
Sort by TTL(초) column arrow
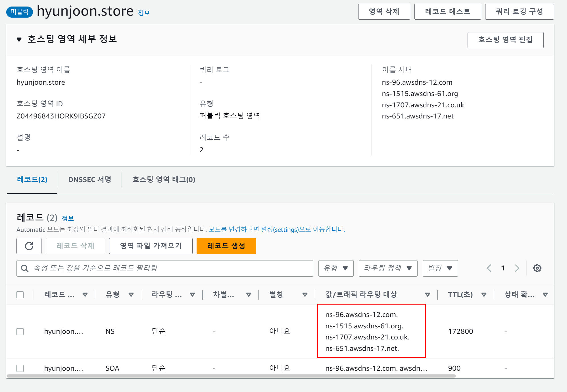[484, 295]
